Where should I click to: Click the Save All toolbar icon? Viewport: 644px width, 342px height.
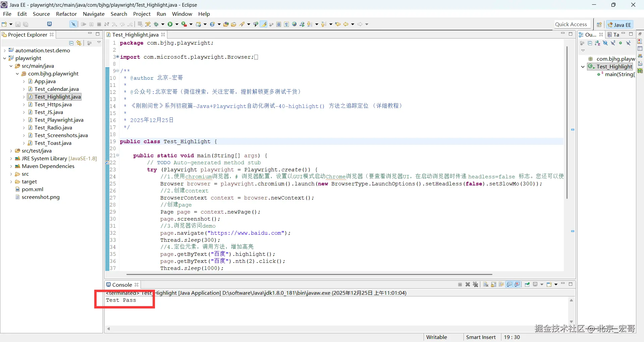point(26,24)
